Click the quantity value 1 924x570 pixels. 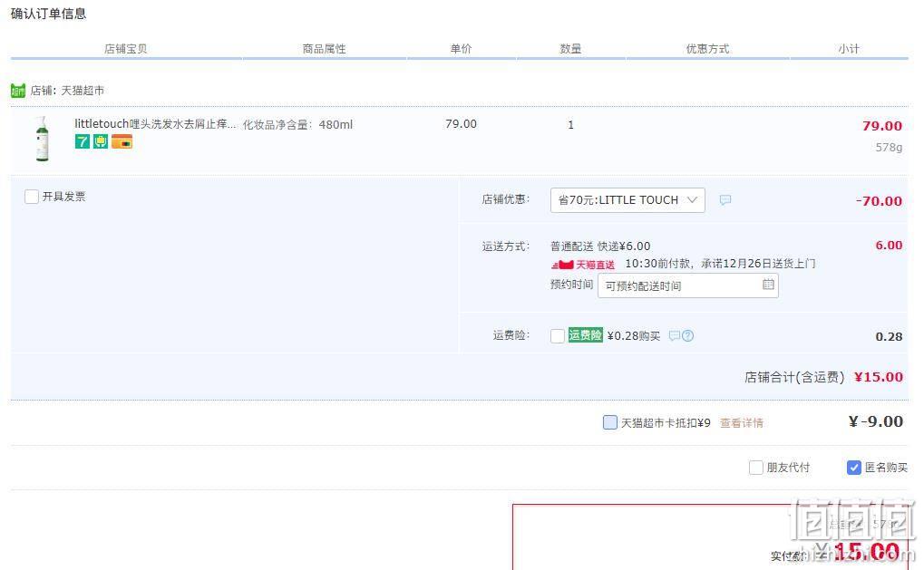coord(570,125)
